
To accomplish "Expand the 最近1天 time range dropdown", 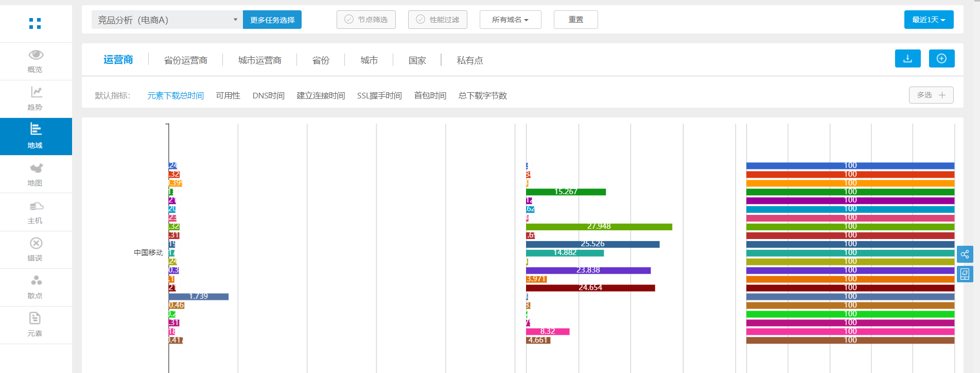I will click(929, 20).
